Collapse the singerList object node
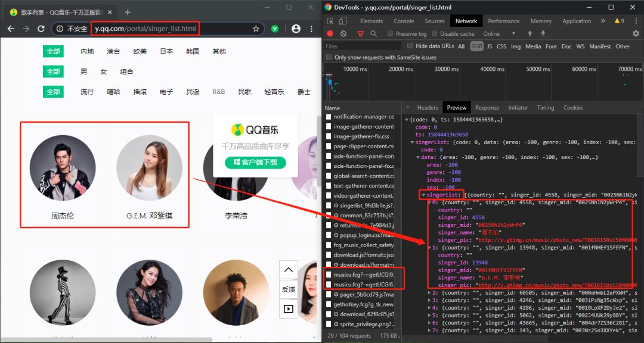Viewport: 644px width, 343px height. pos(413,142)
